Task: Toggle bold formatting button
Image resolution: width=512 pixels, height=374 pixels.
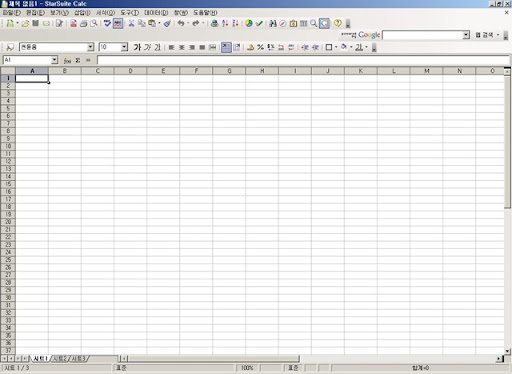Action: [137, 47]
